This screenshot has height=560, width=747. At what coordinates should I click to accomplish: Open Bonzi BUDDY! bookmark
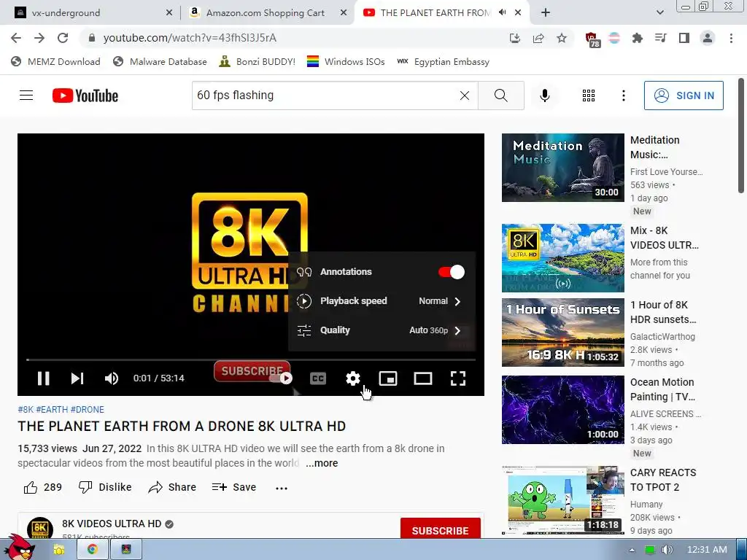pyautogui.click(x=258, y=61)
